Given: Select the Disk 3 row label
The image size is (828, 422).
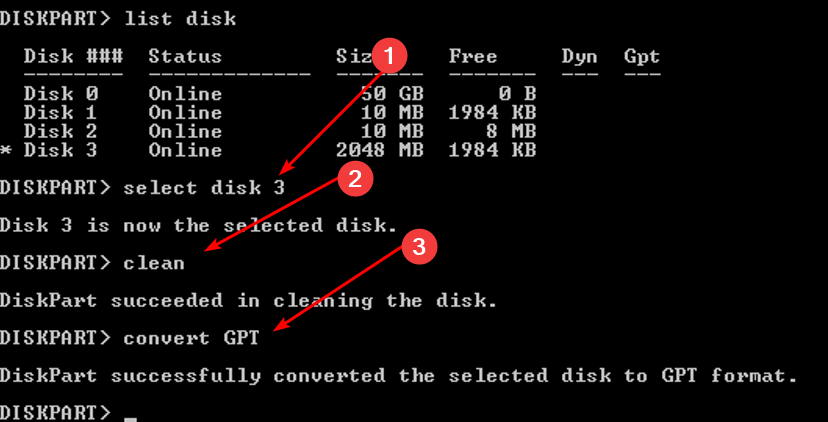Looking at the screenshot, I should (x=61, y=150).
